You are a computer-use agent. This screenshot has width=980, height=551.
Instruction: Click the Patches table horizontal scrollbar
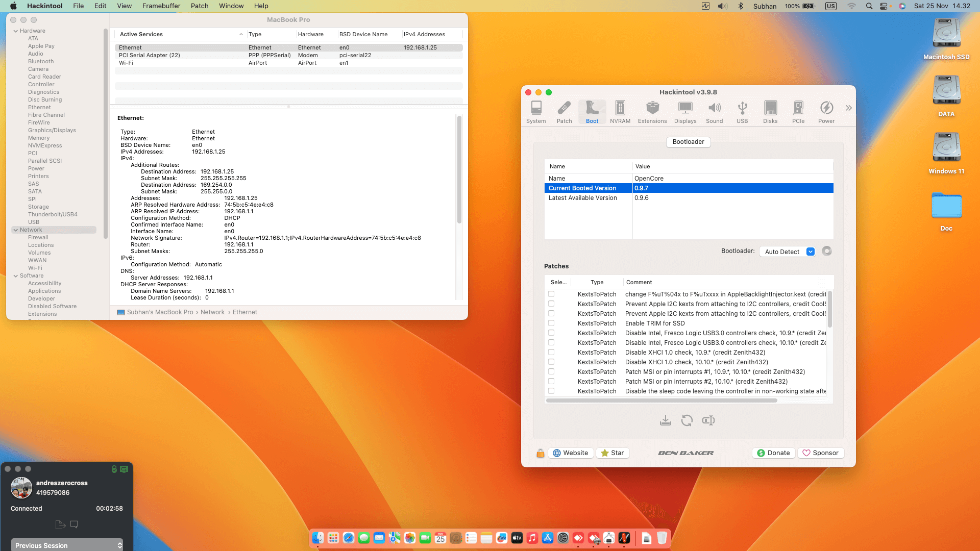click(661, 400)
